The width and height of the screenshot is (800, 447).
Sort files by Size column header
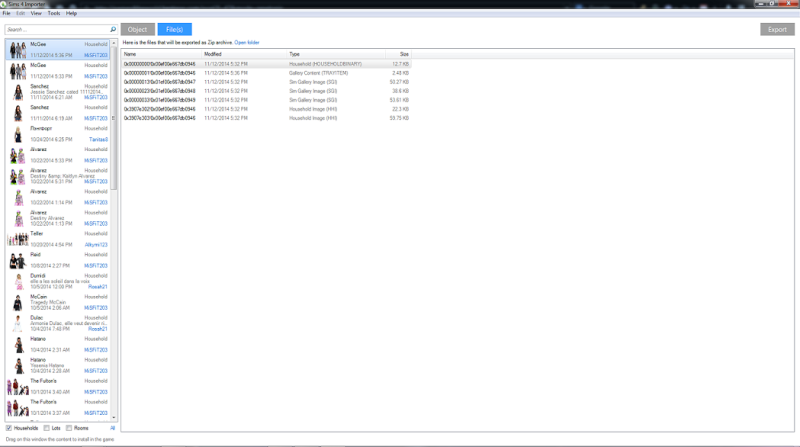tap(398, 54)
